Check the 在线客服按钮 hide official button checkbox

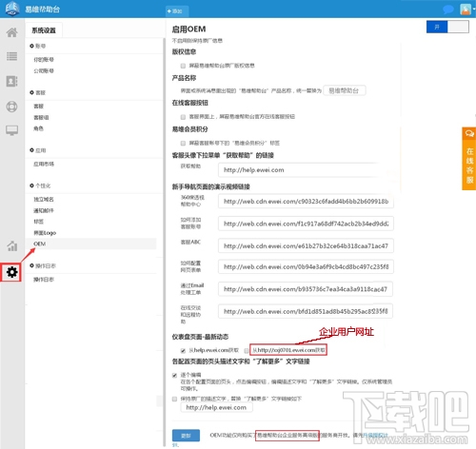tap(183, 117)
